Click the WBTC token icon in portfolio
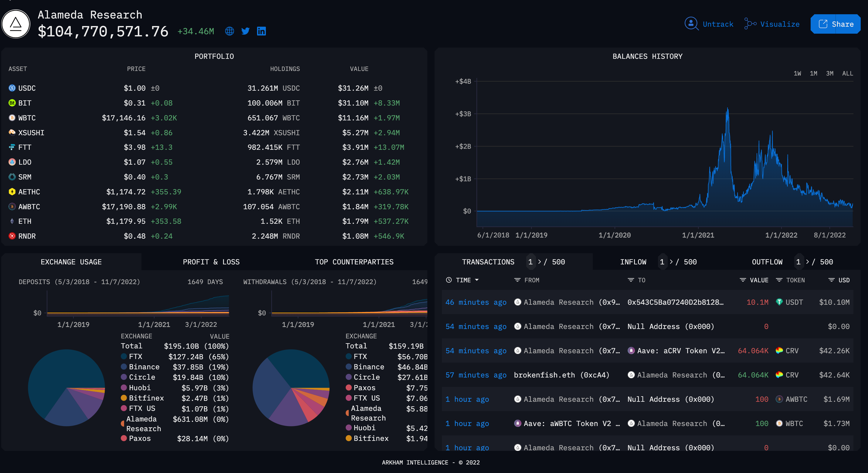 (12, 118)
